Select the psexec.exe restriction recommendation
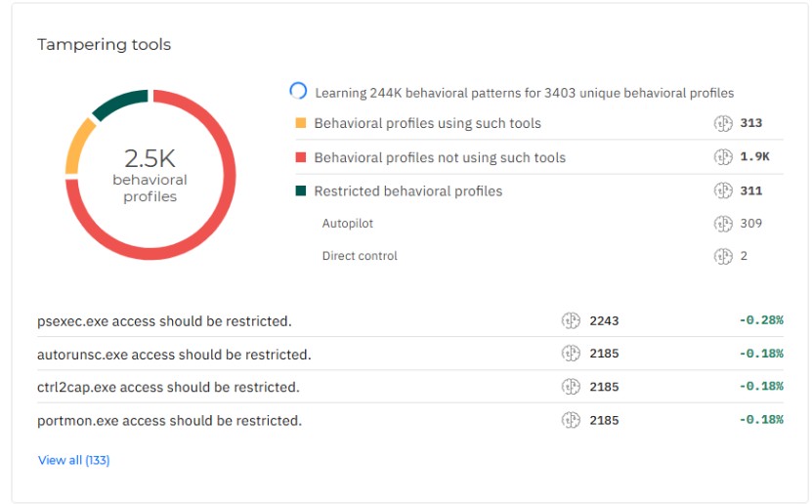The image size is (812, 504). pyautogui.click(x=164, y=321)
